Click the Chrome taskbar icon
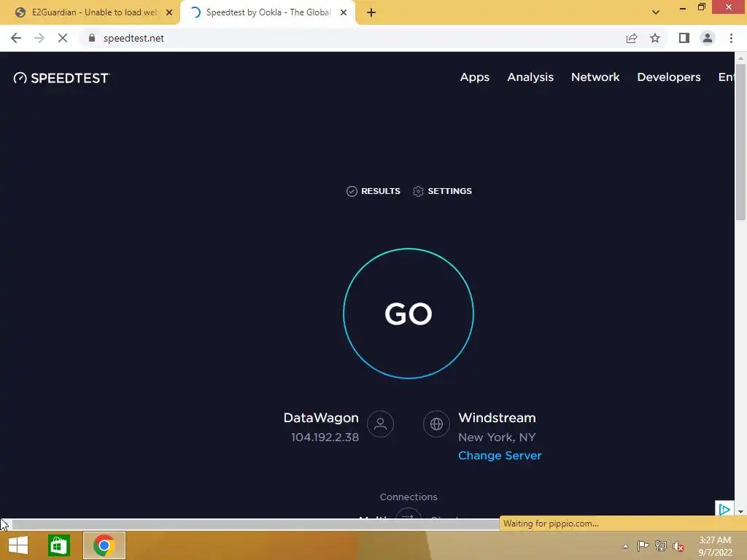This screenshot has height=560, width=747. tap(104, 545)
